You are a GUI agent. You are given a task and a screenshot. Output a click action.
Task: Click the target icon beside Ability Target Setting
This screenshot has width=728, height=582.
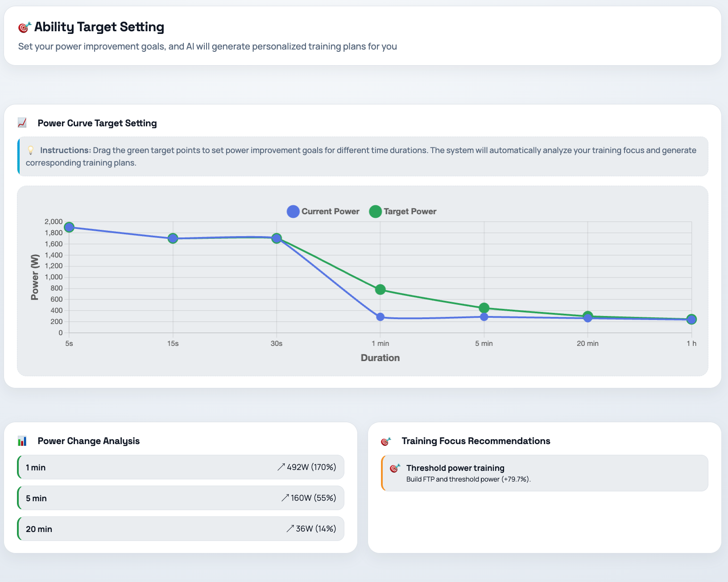(x=25, y=28)
